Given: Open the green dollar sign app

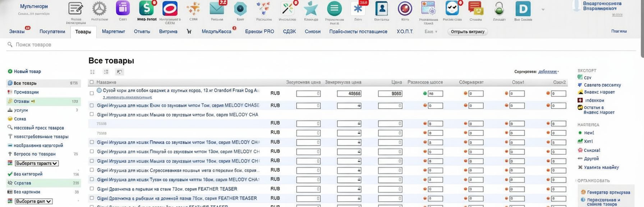Looking at the screenshot, I should coord(146,9).
